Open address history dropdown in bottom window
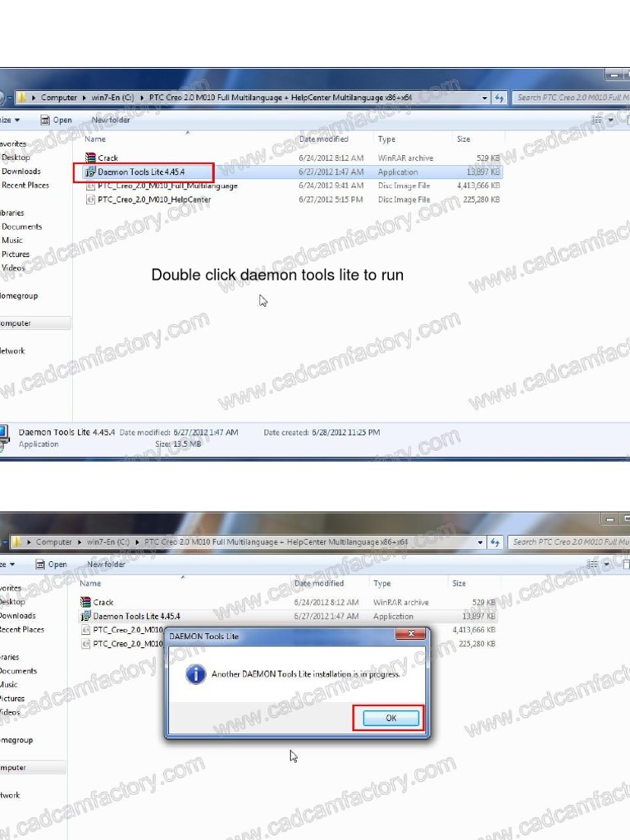This screenshot has width=630, height=840. click(x=480, y=542)
